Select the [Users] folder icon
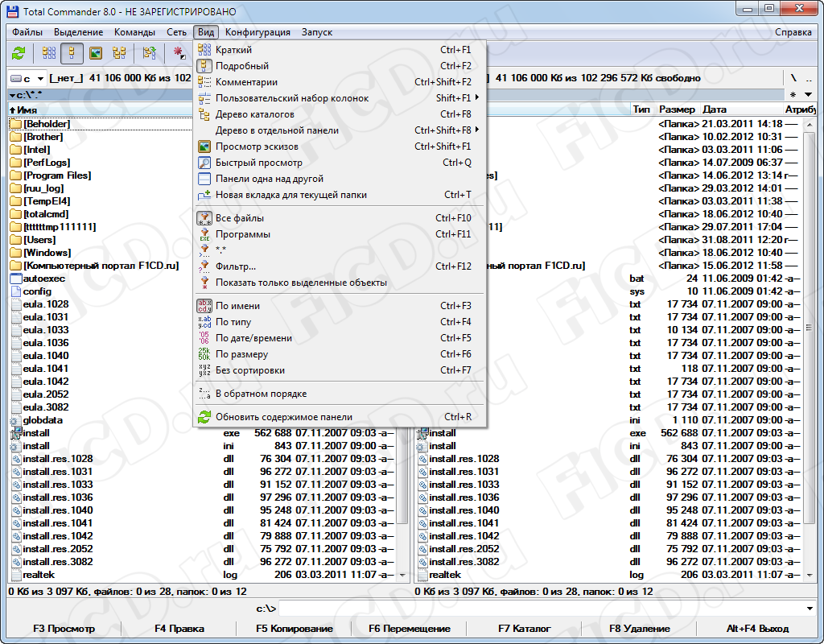The width and height of the screenshot is (824, 644). click(16, 240)
